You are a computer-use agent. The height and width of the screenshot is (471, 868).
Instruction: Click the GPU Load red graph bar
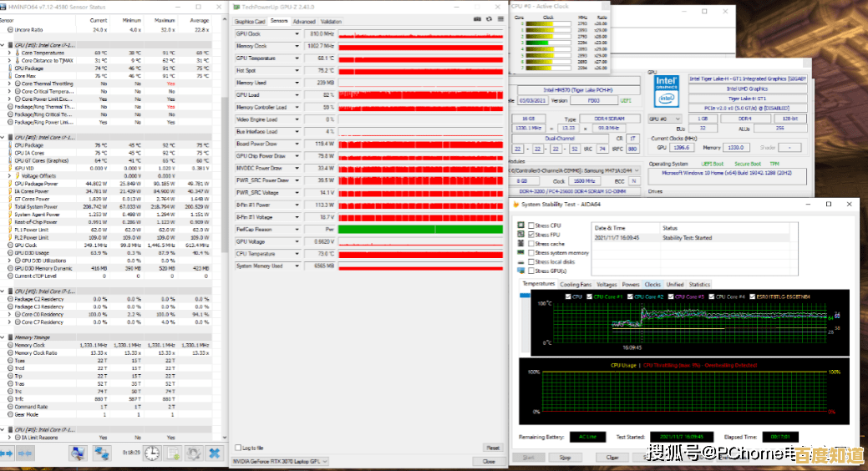420,95
